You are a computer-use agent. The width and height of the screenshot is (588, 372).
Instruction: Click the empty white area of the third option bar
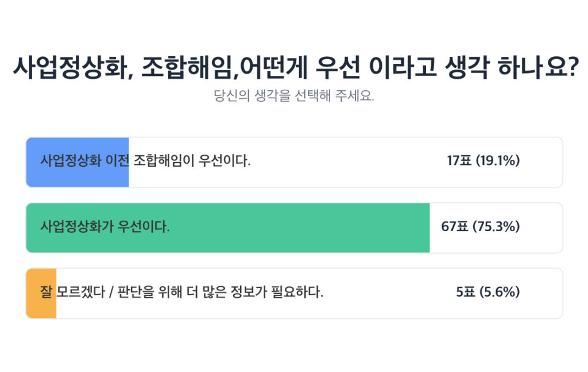coord(390,293)
